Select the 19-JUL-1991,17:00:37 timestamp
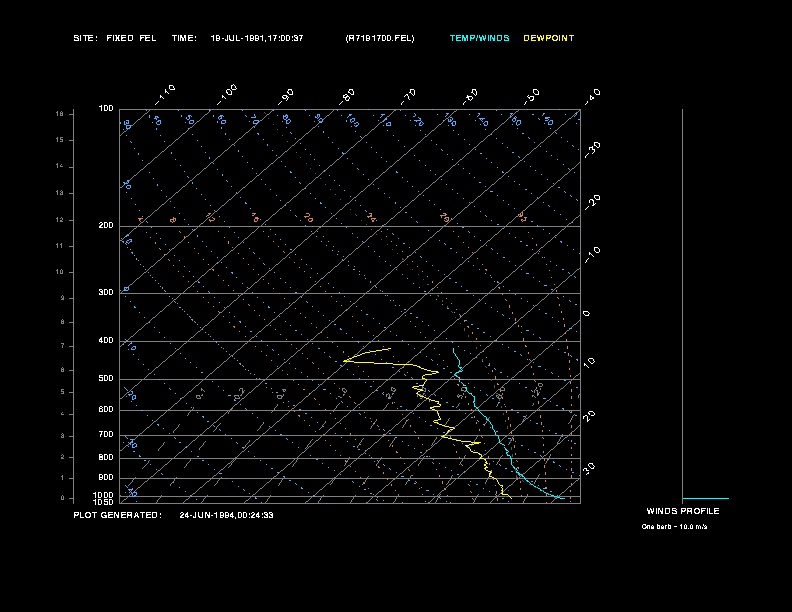The image size is (792, 612). pyautogui.click(x=257, y=38)
